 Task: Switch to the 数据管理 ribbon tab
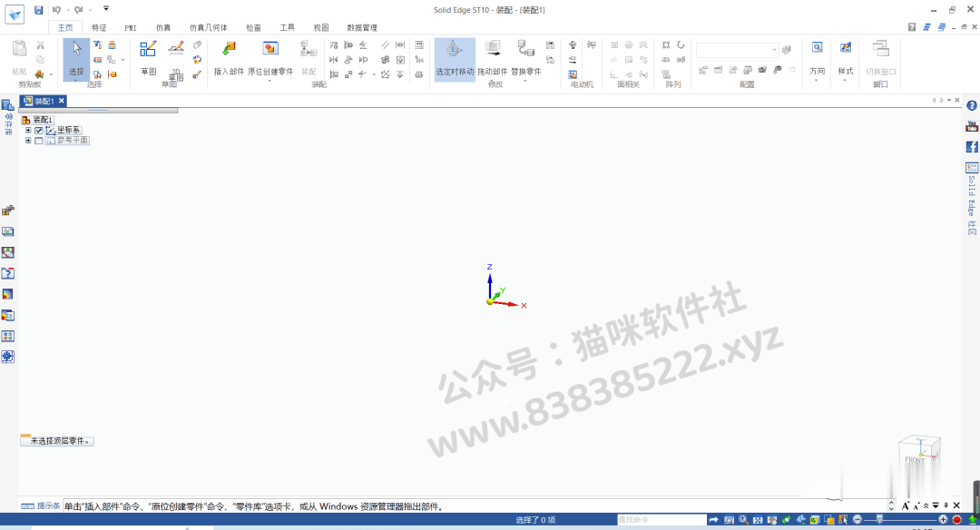[362, 27]
